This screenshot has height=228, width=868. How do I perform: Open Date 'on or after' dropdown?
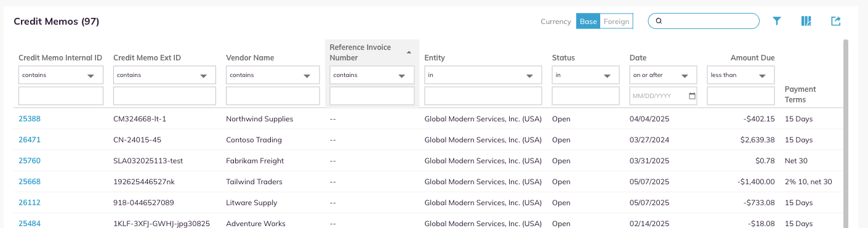[663, 75]
